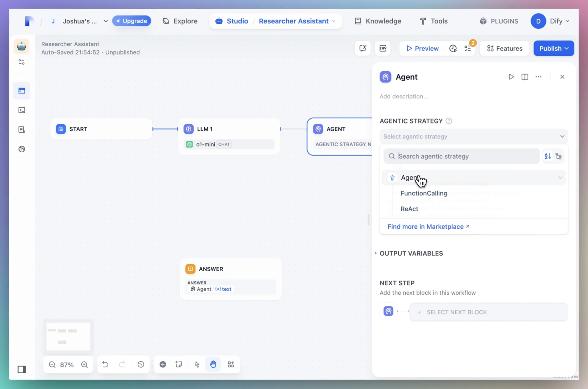Click the organize nodes grid icon

(x=231, y=364)
